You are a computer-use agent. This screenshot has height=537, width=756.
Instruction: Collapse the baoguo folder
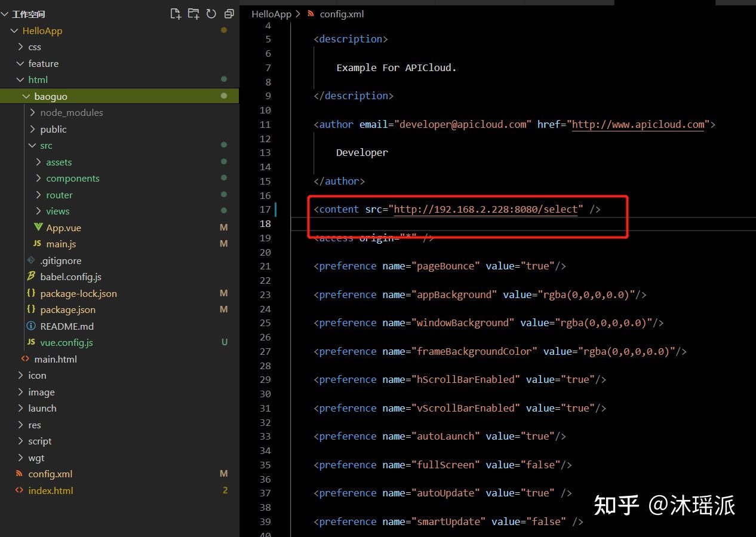pyautogui.click(x=27, y=96)
